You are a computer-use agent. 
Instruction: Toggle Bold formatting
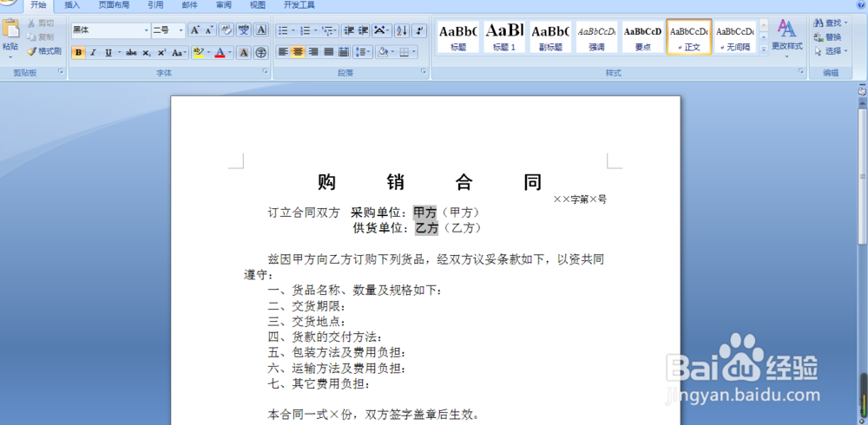tap(79, 53)
